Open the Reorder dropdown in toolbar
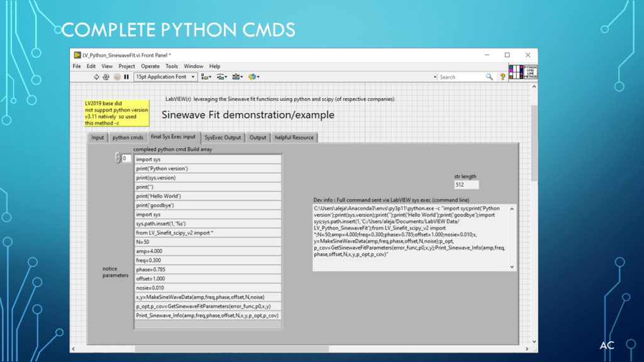This screenshot has height=362, width=644. tap(253, 77)
